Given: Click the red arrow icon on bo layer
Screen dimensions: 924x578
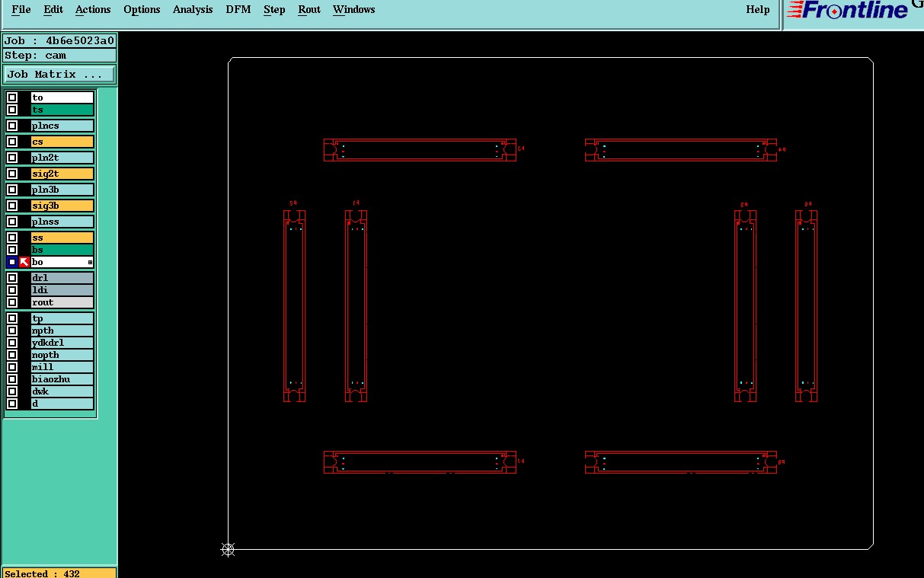Looking at the screenshot, I should [x=24, y=262].
